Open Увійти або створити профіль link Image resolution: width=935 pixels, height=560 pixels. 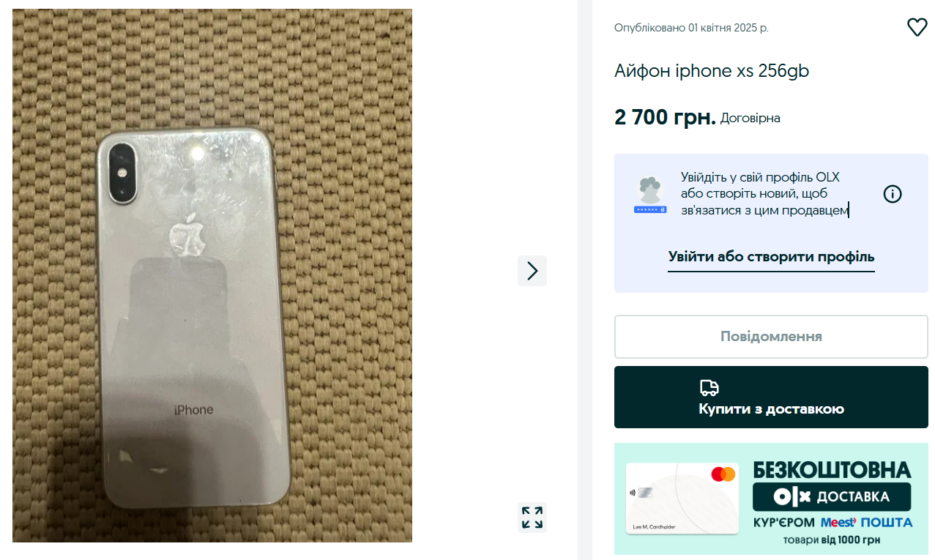[771, 257]
